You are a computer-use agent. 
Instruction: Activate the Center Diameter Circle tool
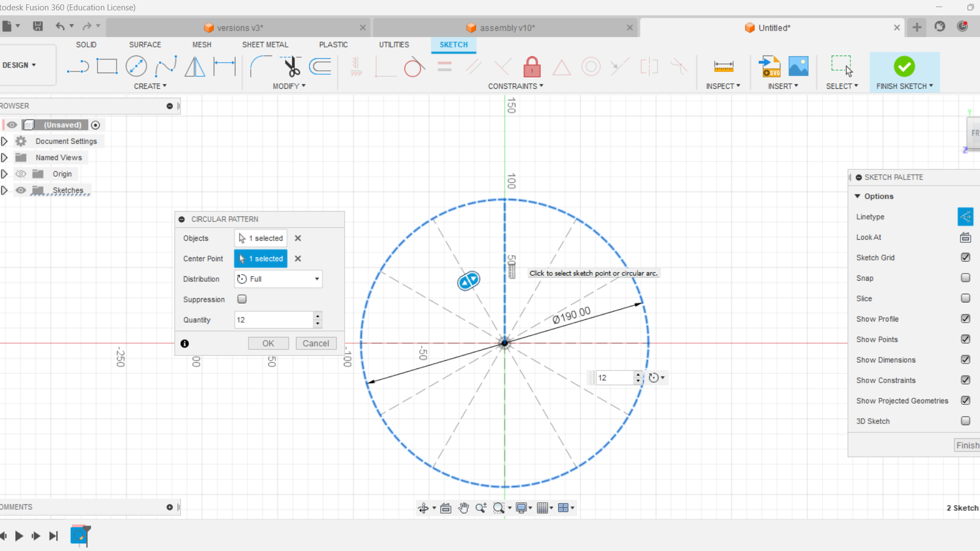click(136, 65)
